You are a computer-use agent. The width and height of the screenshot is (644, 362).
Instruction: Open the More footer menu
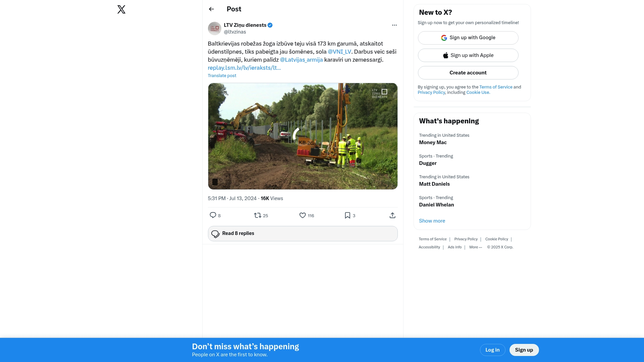[x=475, y=247]
